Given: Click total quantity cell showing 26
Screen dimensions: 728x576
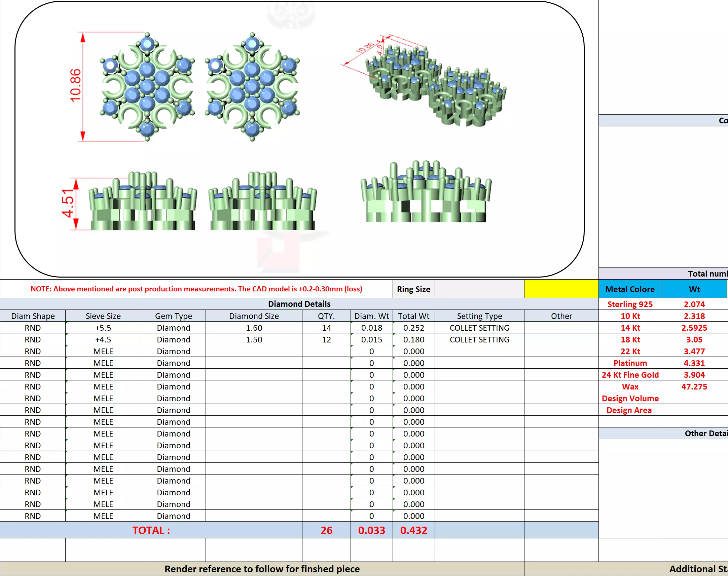Looking at the screenshot, I should point(326,530).
